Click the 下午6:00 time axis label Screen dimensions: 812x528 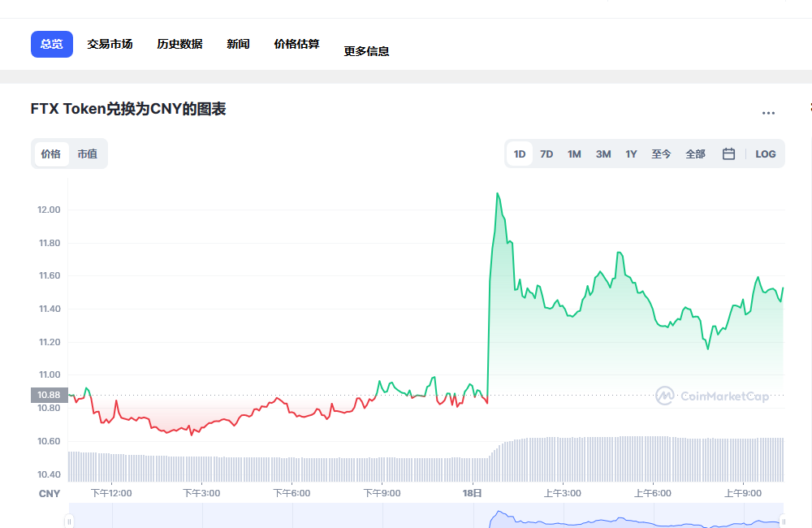coord(292,493)
